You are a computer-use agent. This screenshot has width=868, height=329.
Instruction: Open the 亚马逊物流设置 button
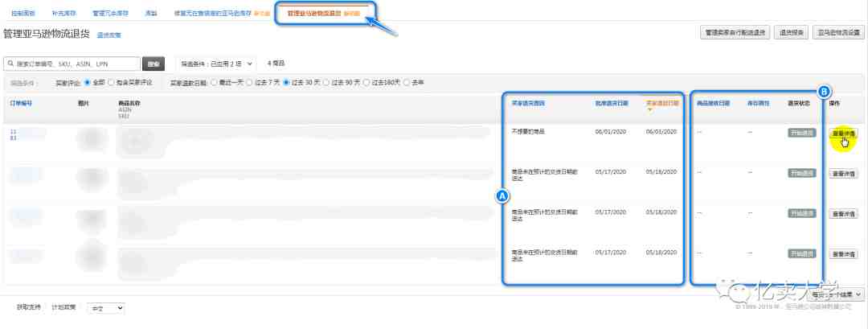pyautogui.click(x=839, y=32)
